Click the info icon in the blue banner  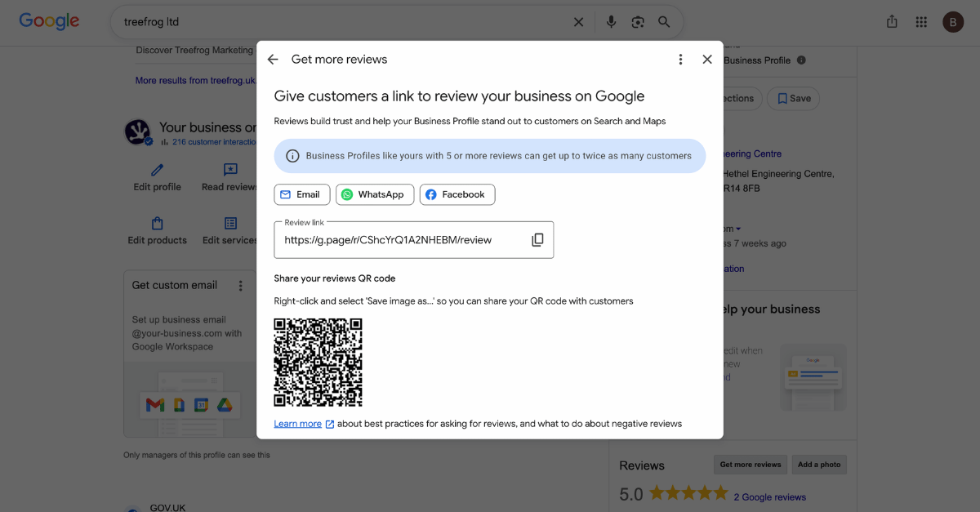292,156
